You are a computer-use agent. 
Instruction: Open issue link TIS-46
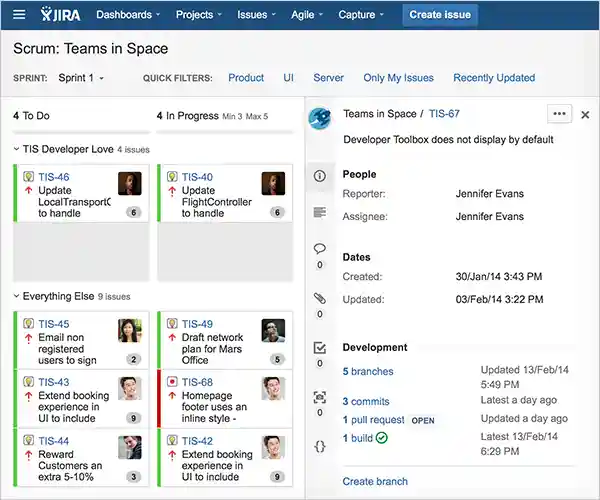point(54,177)
